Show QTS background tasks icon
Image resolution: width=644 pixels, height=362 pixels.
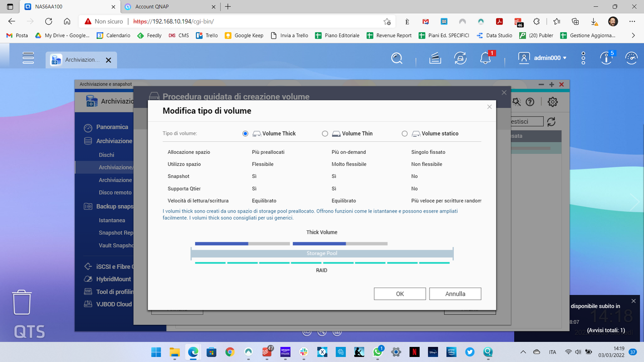pyautogui.click(x=435, y=58)
